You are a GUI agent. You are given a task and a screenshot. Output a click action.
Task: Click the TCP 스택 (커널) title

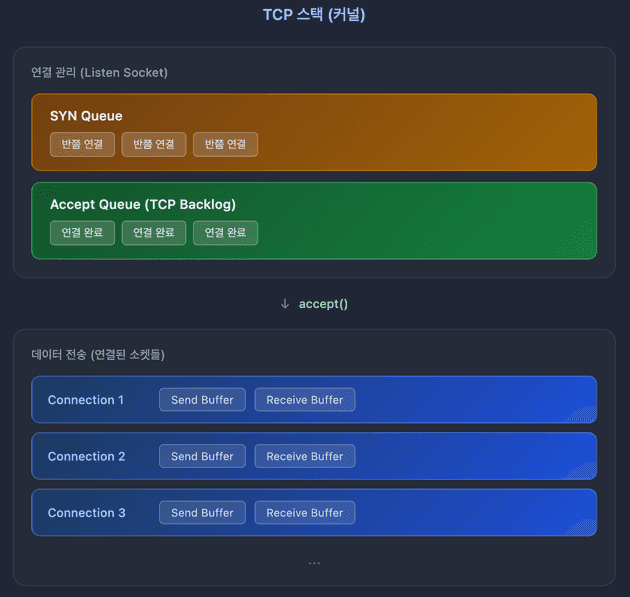click(314, 15)
